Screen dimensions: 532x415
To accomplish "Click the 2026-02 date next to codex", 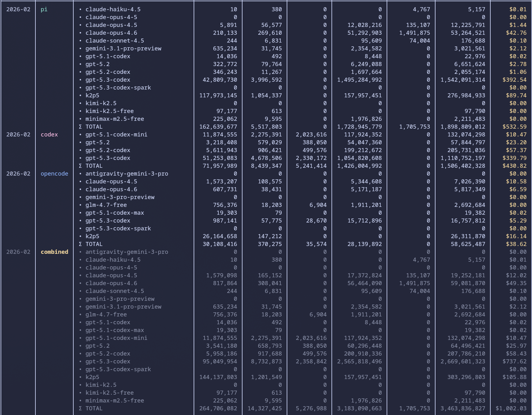I will click(18, 135).
